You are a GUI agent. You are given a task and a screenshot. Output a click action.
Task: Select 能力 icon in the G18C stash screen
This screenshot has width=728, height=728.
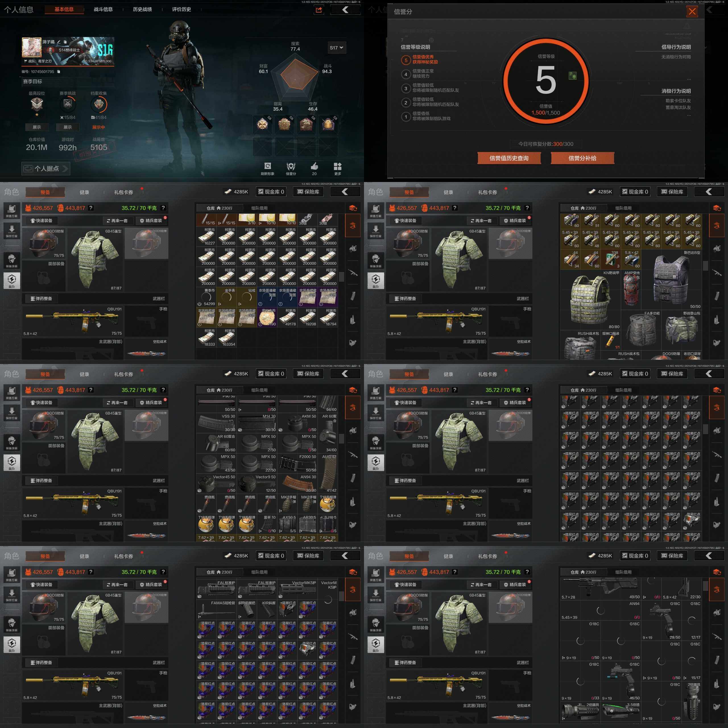(376, 644)
